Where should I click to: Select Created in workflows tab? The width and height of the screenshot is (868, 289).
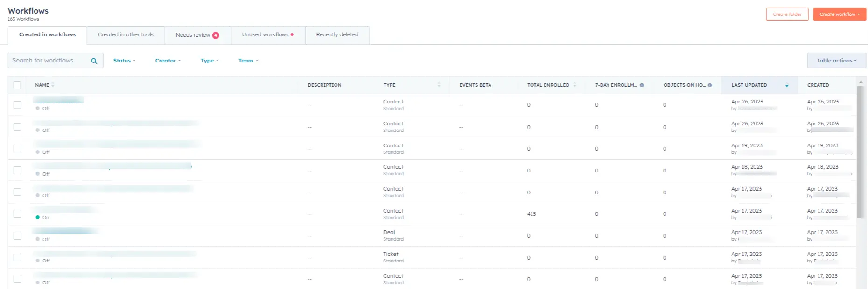click(x=47, y=35)
